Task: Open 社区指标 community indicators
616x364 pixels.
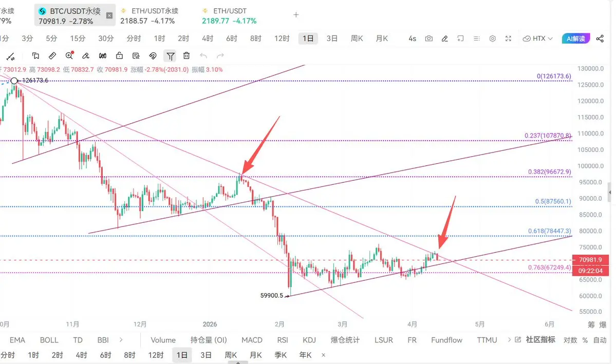Action: (x=540, y=340)
